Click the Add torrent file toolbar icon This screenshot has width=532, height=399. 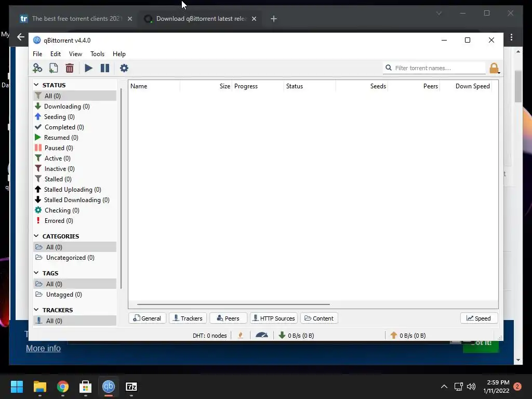[54, 68]
